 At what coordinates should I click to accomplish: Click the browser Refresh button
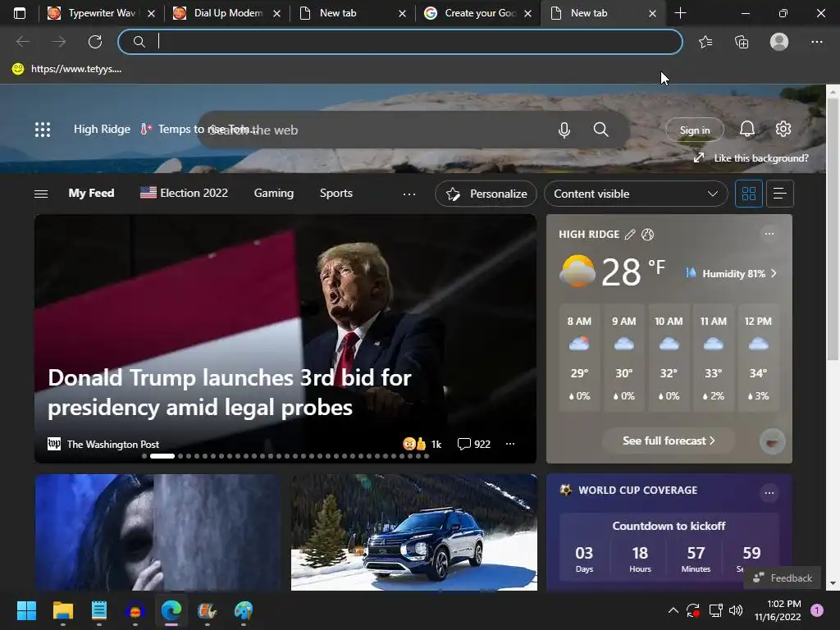coord(95,42)
